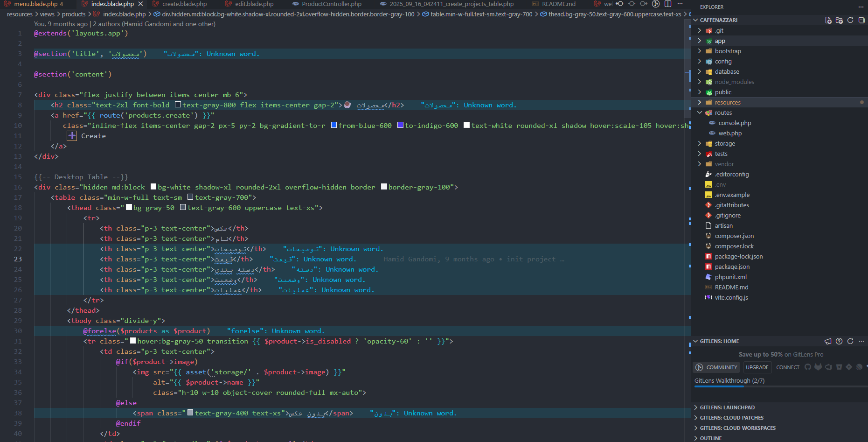
Task: Click the UPGRADE button in GitLens
Action: [x=757, y=367]
